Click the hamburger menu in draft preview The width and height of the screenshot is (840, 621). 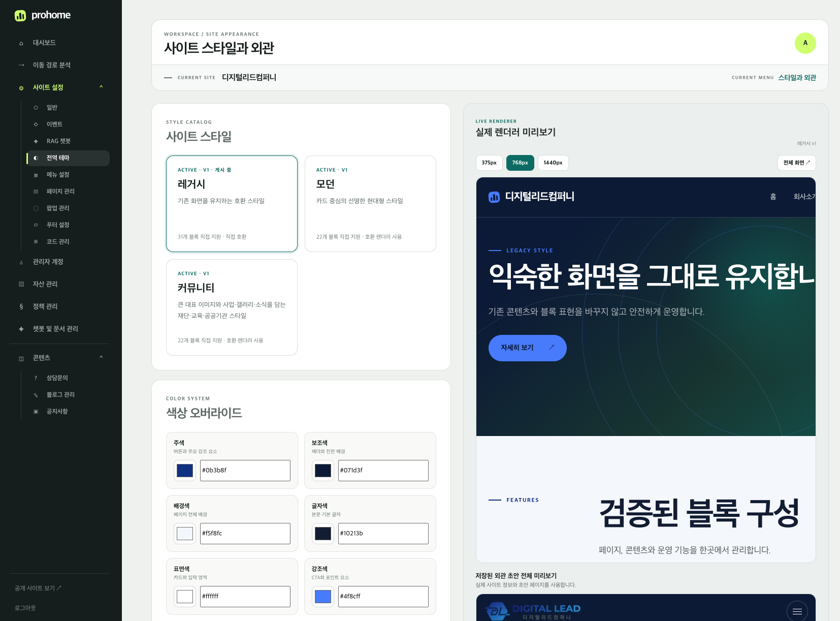coord(797,611)
